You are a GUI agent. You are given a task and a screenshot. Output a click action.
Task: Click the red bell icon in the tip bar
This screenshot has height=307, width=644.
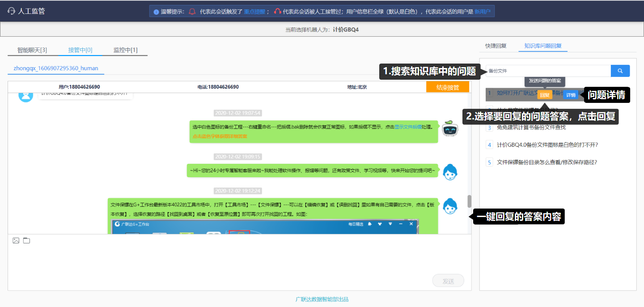pyautogui.click(x=192, y=12)
